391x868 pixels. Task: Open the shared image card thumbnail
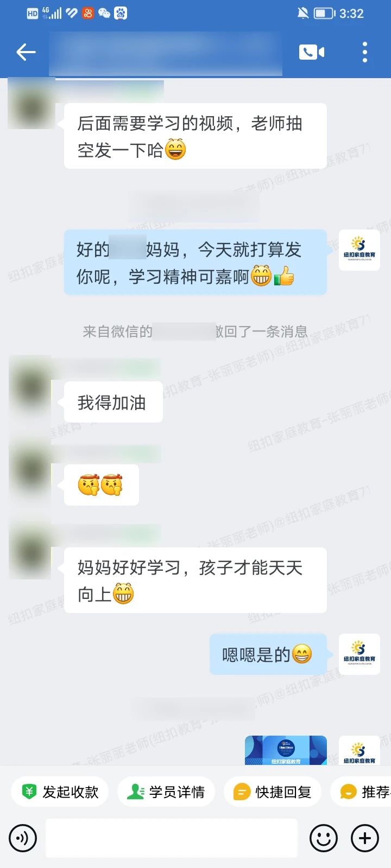pos(286,750)
